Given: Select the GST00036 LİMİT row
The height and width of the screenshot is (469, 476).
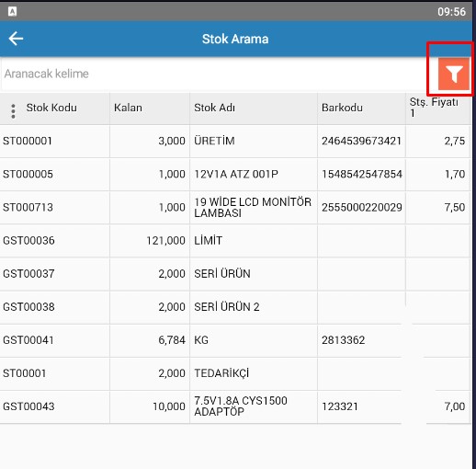Looking at the screenshot, I should [x=235, y=241].
